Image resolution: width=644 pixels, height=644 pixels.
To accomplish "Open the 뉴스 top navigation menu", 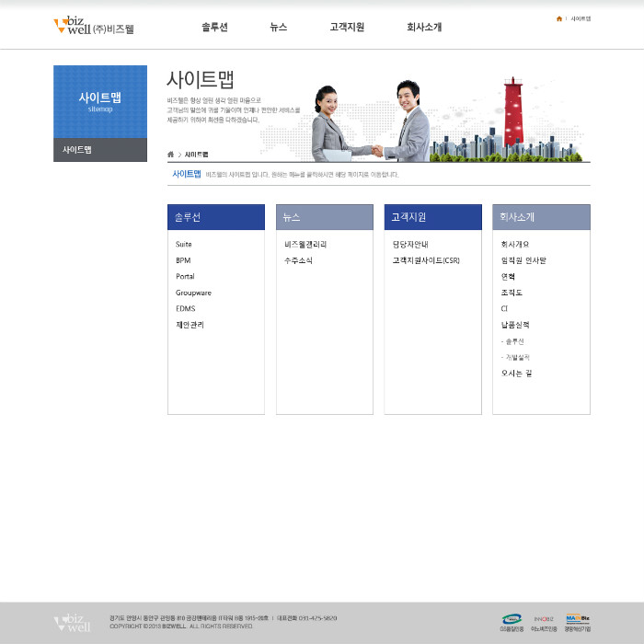I will [279, 27].
